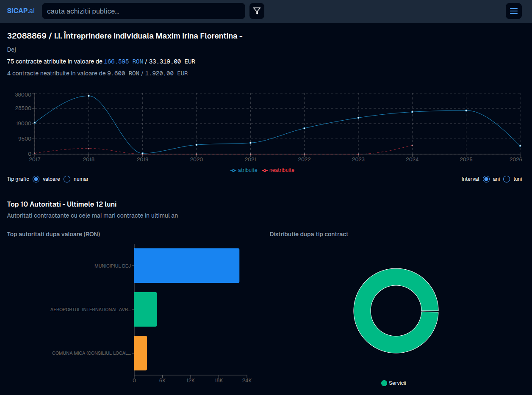Click the 2025 data point on atribuite line

pyautogui.click(x=466, y=110)
